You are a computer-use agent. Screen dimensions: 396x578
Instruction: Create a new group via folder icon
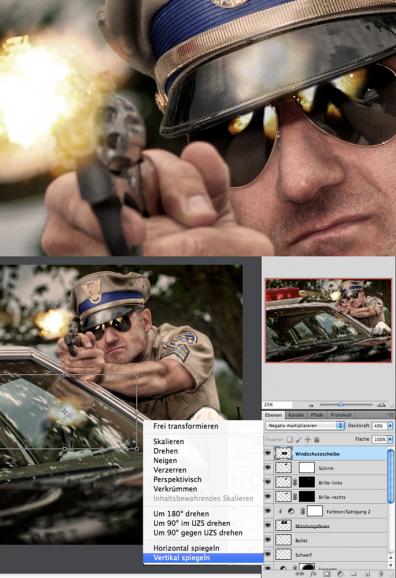(354, 574)
